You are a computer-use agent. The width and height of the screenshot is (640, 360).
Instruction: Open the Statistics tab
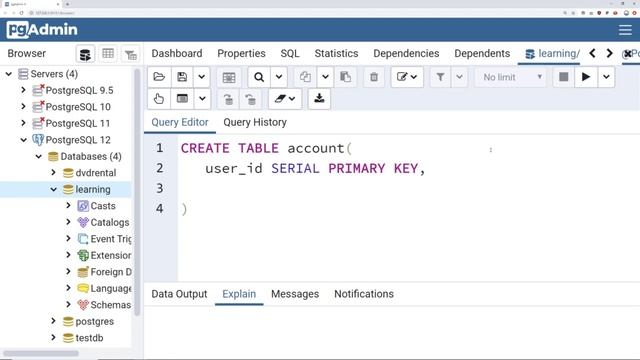point(336,53)
